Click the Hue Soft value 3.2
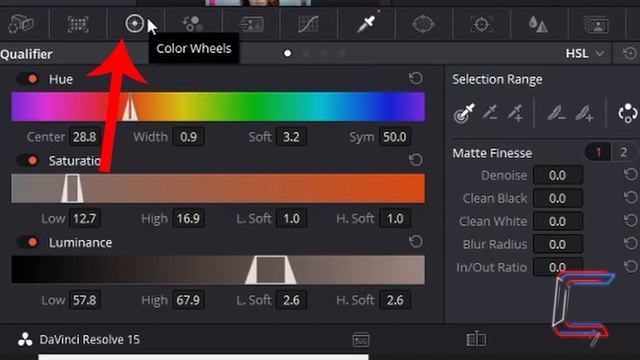Viewport: 640px width, 360px height. (x=291, y=137)
